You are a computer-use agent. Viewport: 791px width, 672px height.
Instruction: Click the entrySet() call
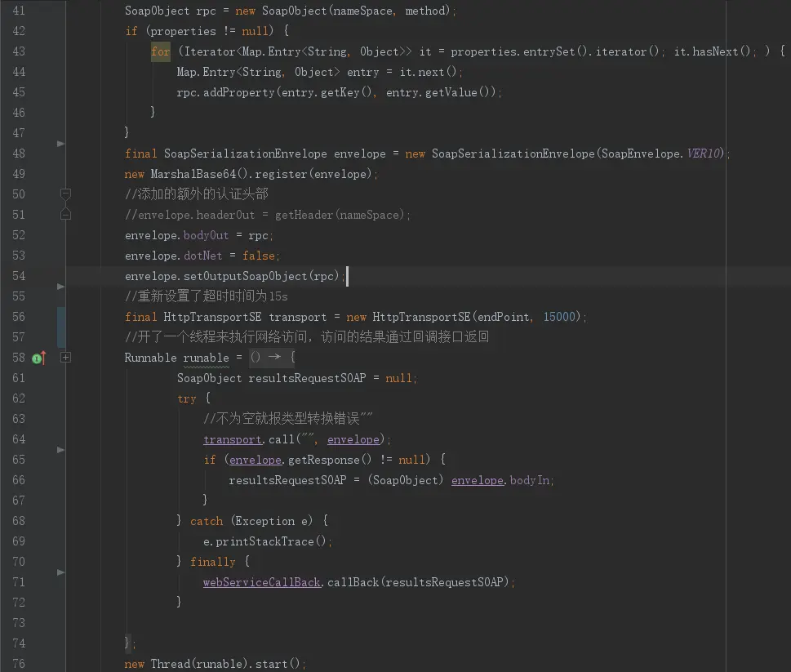[555, 51]
